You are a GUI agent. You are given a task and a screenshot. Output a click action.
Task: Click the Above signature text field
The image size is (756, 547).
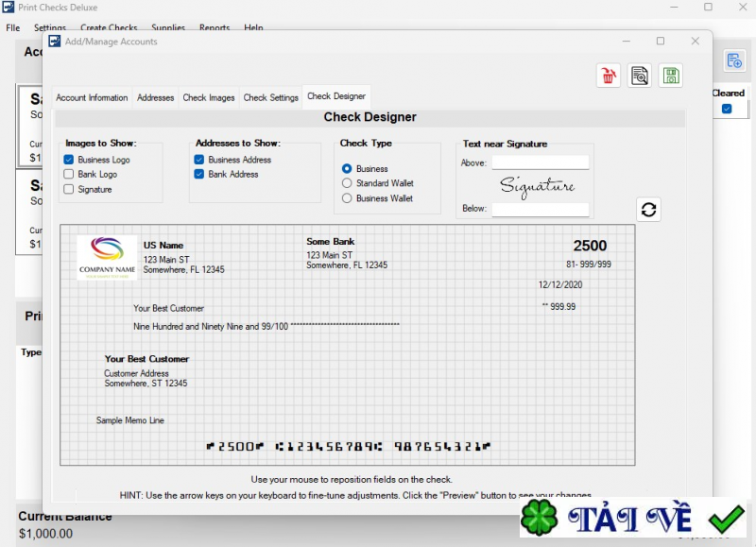pos(540,162)
